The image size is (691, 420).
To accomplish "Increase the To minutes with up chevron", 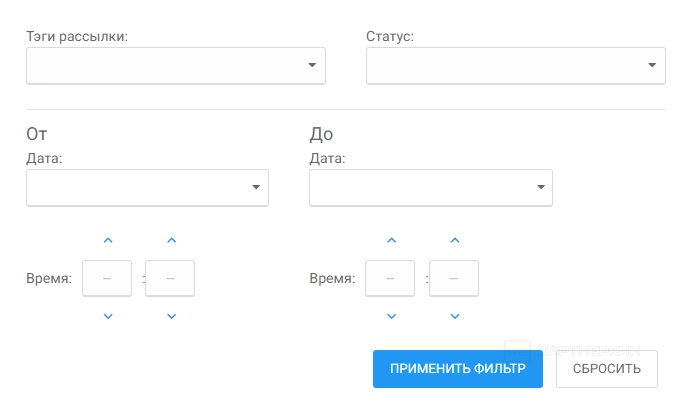I will click(x=455, y=240).
